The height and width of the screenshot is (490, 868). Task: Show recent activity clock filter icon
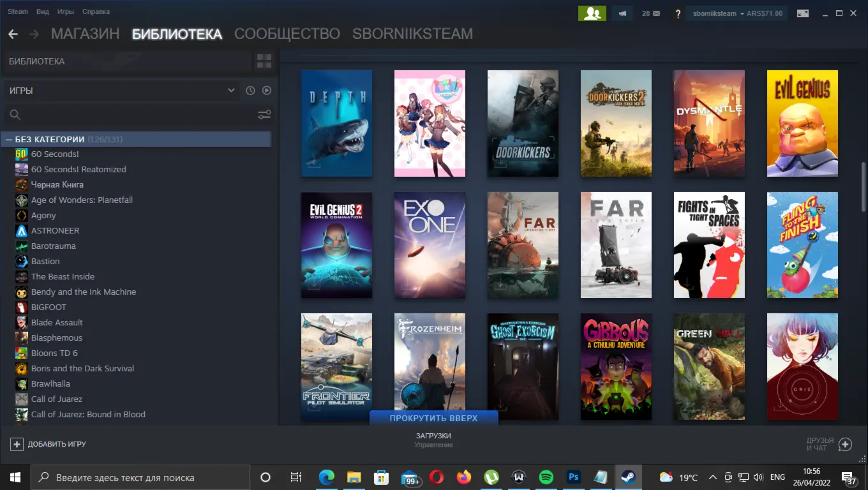pos(250,91)
